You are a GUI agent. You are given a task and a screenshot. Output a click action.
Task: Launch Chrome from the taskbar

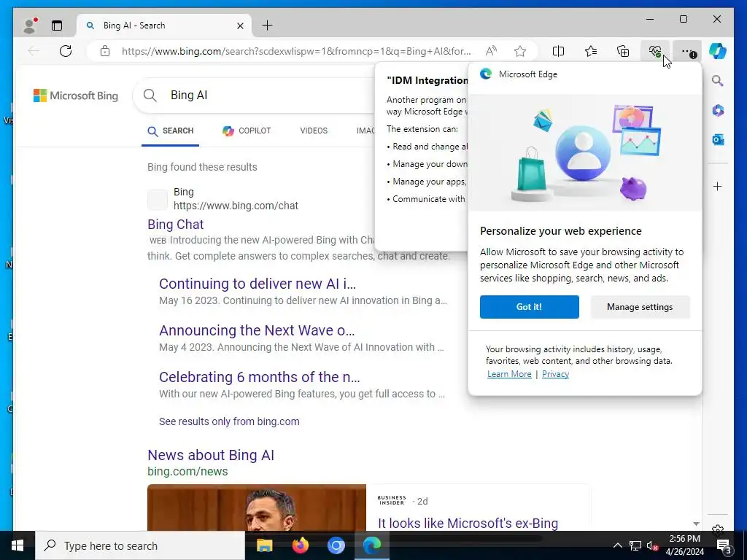click(336, 545)
